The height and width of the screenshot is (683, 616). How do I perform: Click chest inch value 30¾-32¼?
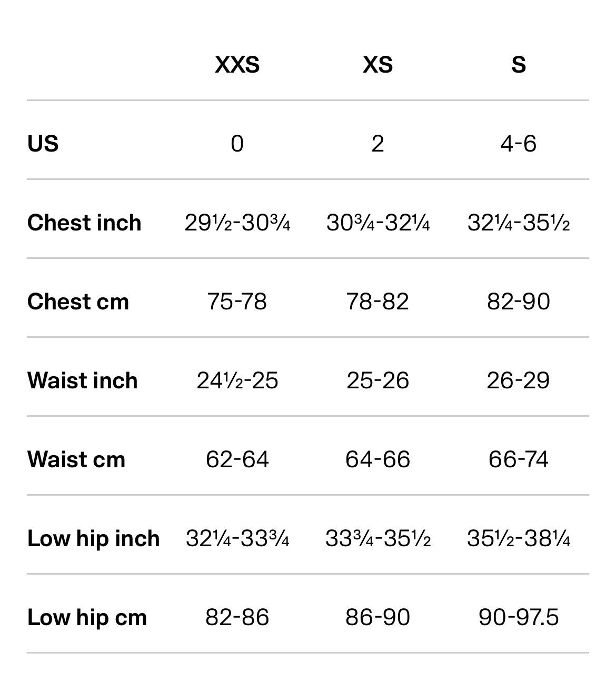[377, 223]
